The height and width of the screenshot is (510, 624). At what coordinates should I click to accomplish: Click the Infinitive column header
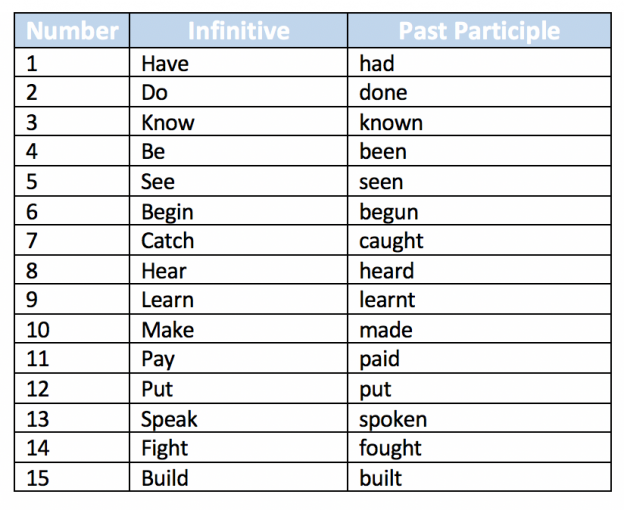238,31
